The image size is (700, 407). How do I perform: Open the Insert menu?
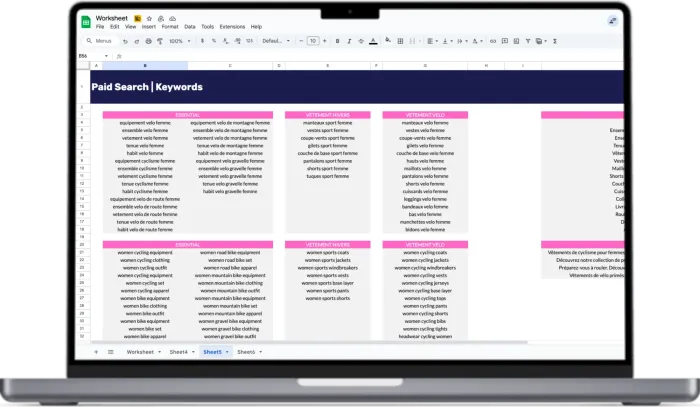(149, 27)
